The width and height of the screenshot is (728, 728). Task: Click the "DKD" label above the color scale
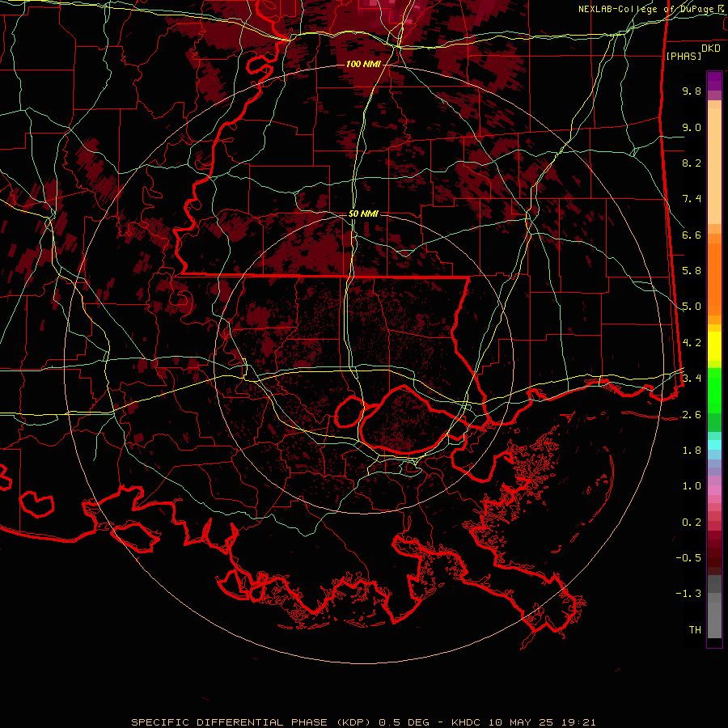coord(711,49)
